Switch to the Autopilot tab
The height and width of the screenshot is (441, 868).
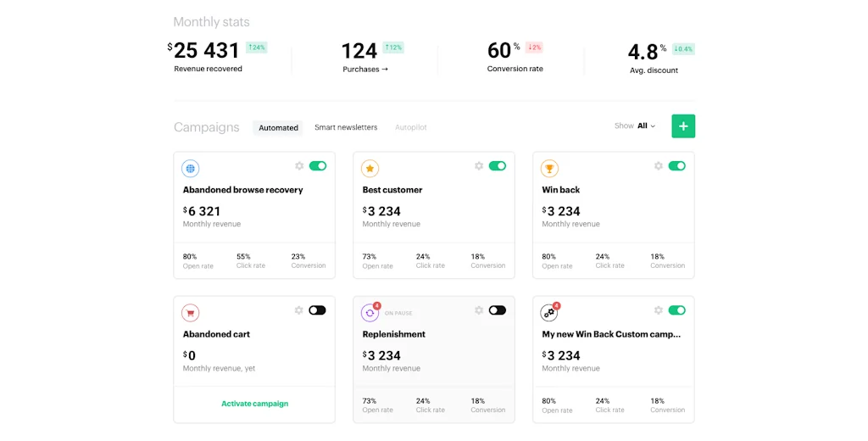411,127
